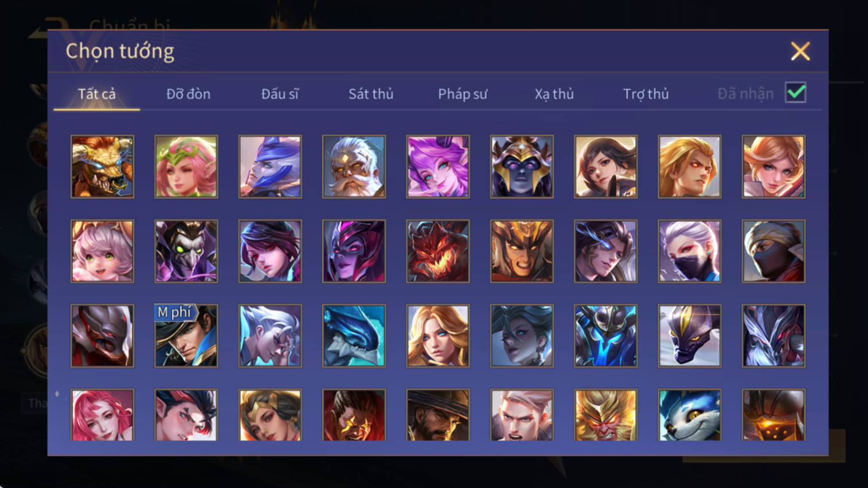
Task: Toggle the 'Đã nhận' checkbox
Action: (x=796, y=93)
